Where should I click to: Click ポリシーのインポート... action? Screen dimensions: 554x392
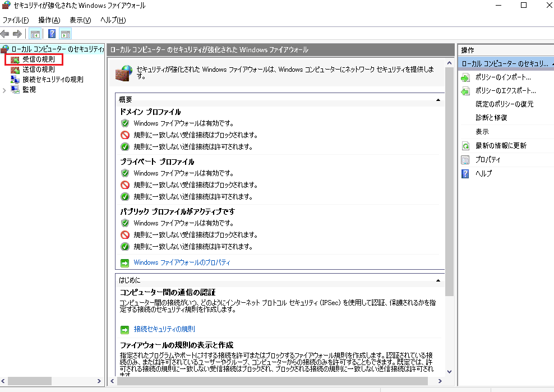pyautogui.click(x=503, y=77)
